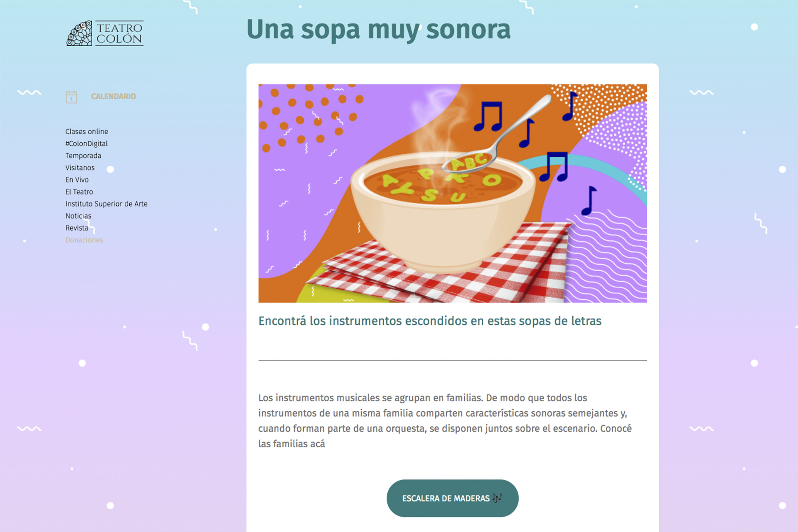
Task: Open the Donaciones link
Action: [84, 240]
